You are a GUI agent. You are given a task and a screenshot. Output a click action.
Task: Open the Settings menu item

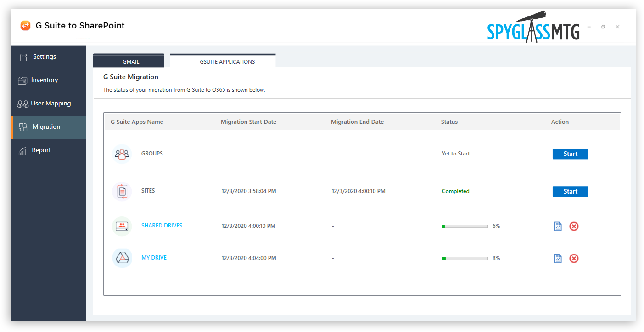(x=49, y=57)
